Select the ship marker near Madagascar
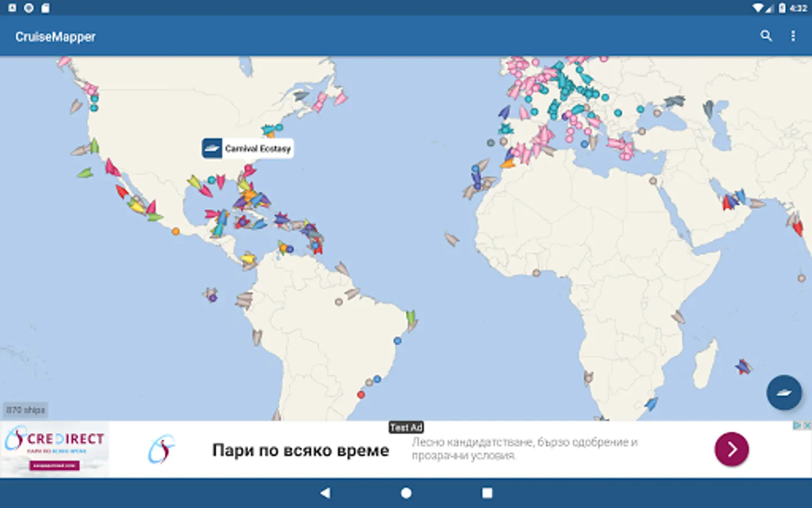Viewport: 812px width, 508px height. point(744,367)
